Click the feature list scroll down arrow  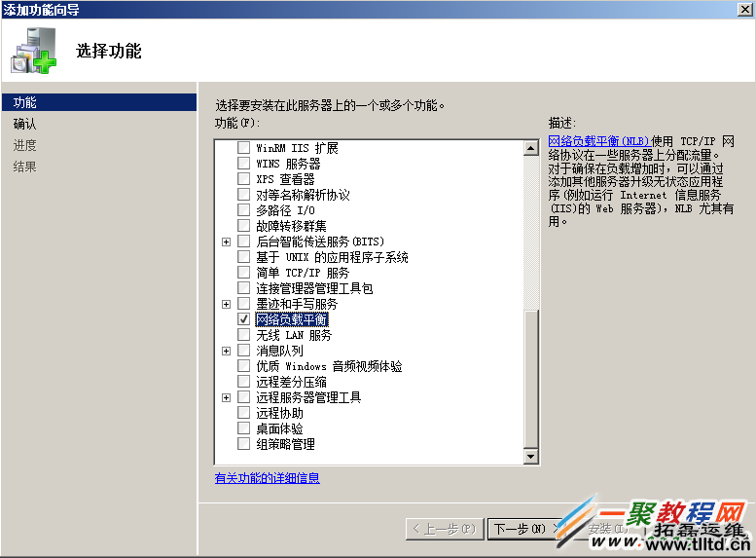(531, 456)
